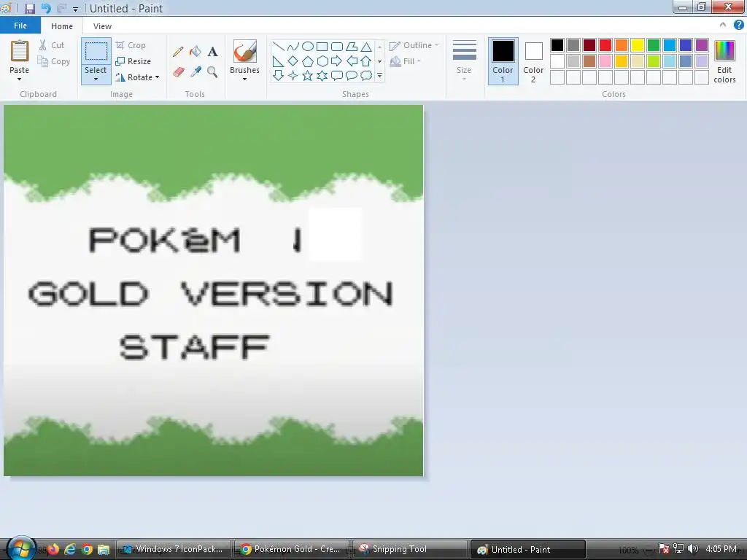
Task: Pick the orange color swatch
Action: 622,45
